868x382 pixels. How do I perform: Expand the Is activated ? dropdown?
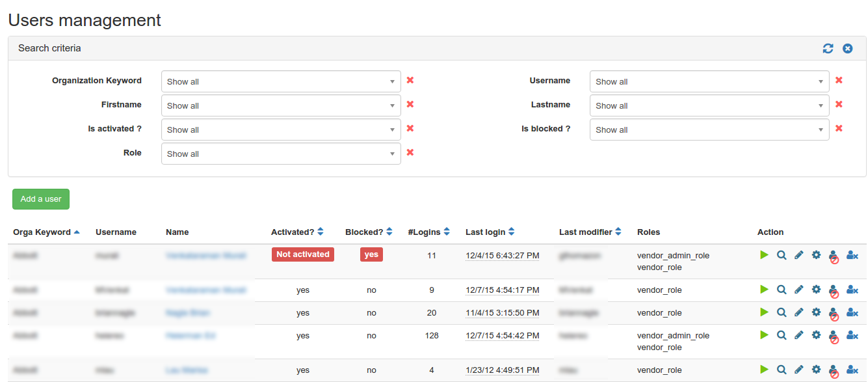pyautogui.click(x=281, y=130)
